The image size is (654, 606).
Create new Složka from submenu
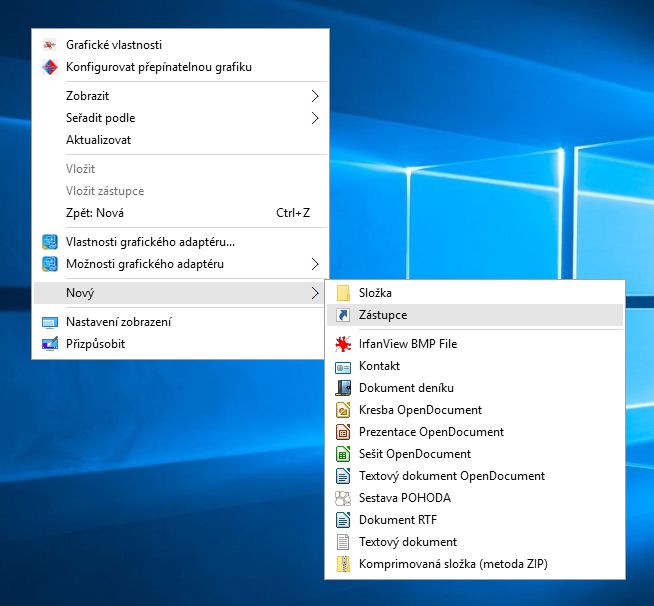(x=475, y=293)
